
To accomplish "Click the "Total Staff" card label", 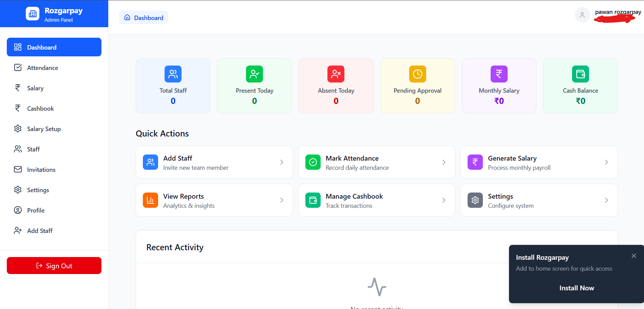I will coord(173,91).
